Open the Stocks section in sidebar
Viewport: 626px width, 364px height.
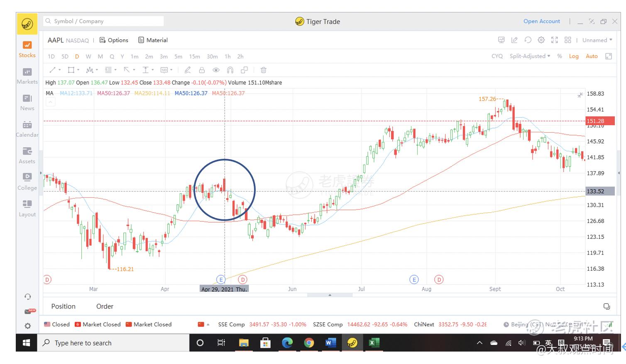coord(27,49)
